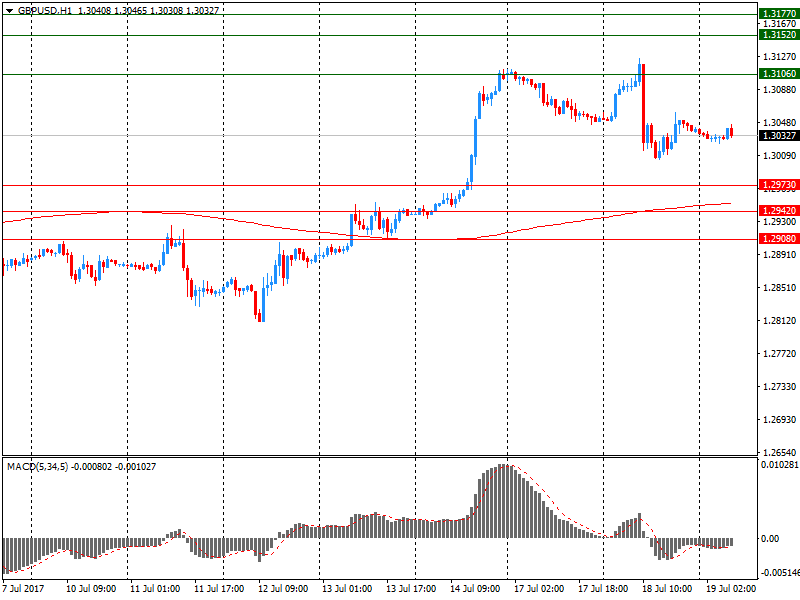Click the 1.30090 price scale value
The height and width of the screenshot is (600, 800).
tap(779, 155)
